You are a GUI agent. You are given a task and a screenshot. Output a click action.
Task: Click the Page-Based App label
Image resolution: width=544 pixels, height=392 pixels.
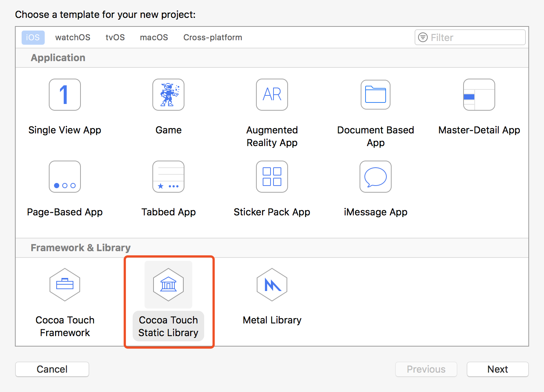click(x=65, y=212)
